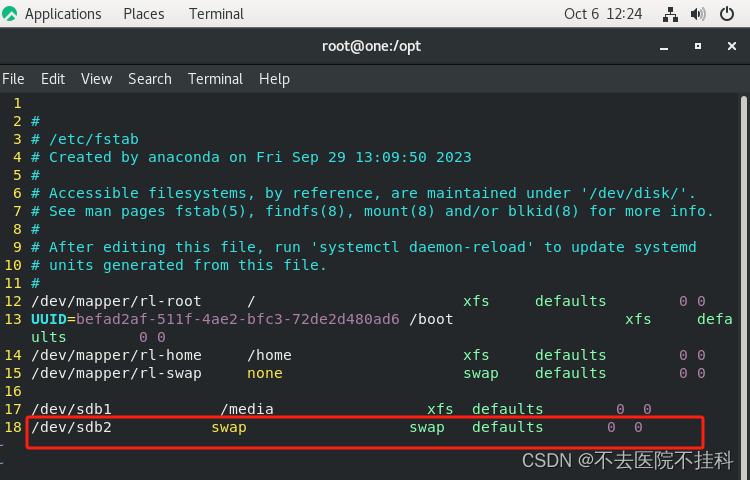Click the /home mount point
Viewport: 750px width, 480px height.
tap(269, 355)
